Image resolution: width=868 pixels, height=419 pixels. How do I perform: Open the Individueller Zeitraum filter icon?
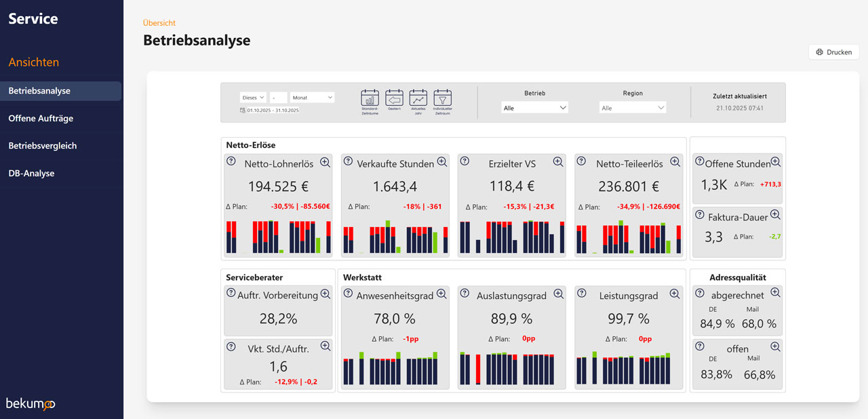pos(442,98)
